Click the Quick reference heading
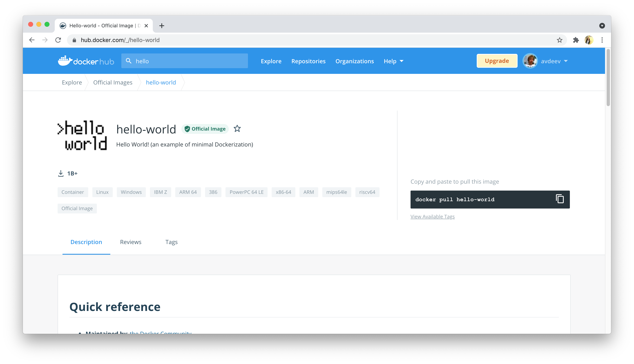Screen dimensions: 634x364 [x=115, y=307]
